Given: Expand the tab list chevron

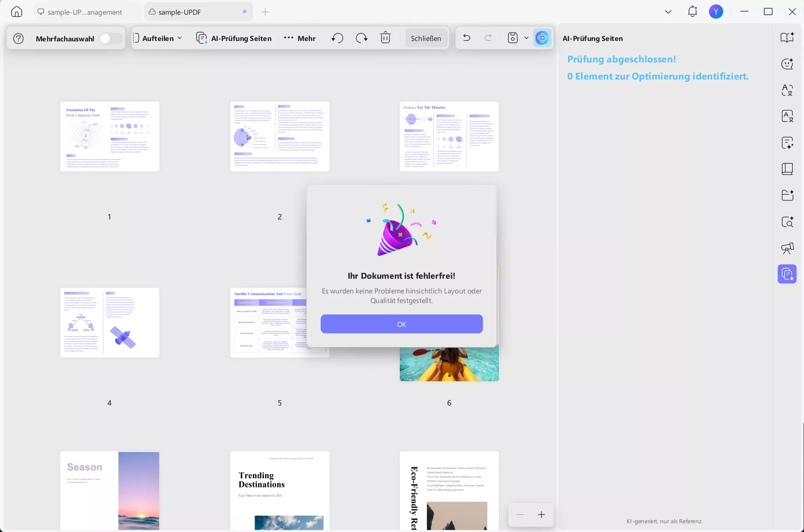Looking at the screenshot, I should [668, 12].
